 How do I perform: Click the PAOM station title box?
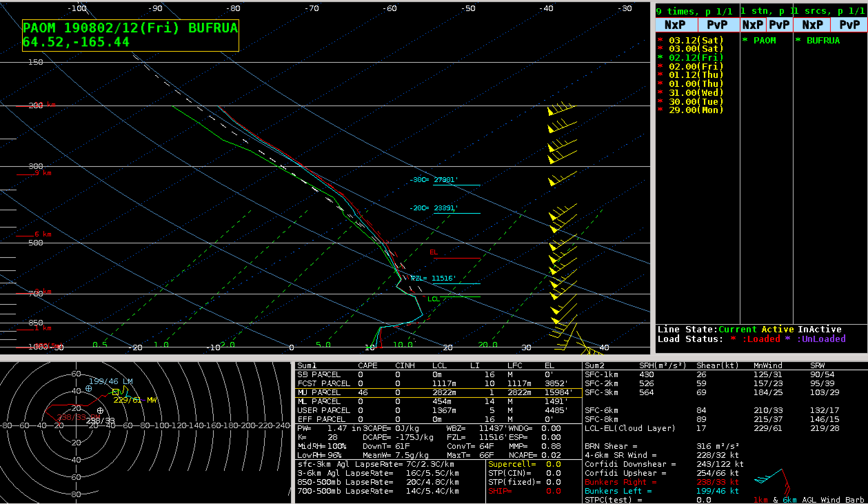coord(130,35)
